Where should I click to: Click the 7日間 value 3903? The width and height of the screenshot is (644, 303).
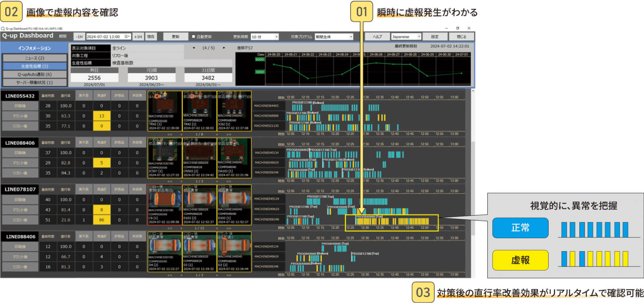[x=151, y=78]
